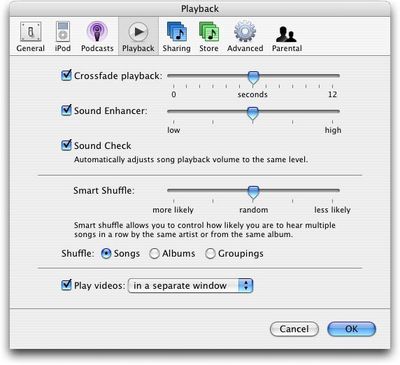Open the Sharing preferences icon
Screen dimensions: 400x365
pos(177,32)
